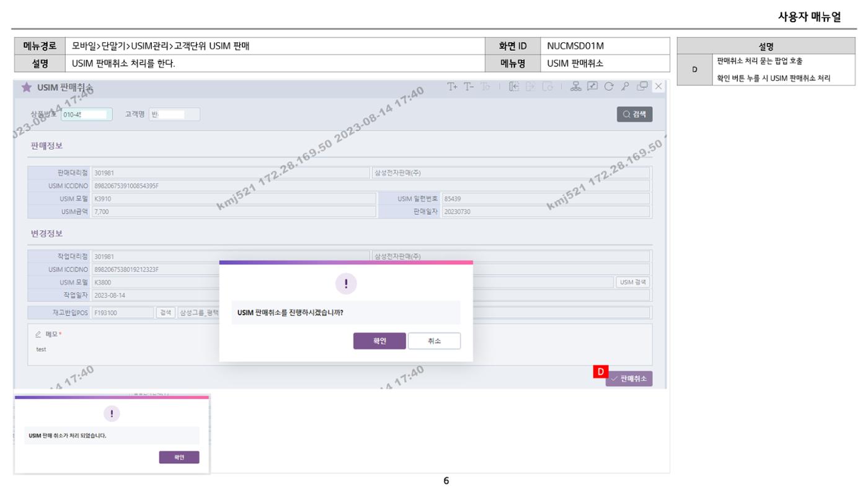Screen dimensions: 868x489
Task: Click the 상품번호 input field
Action: 87,114
